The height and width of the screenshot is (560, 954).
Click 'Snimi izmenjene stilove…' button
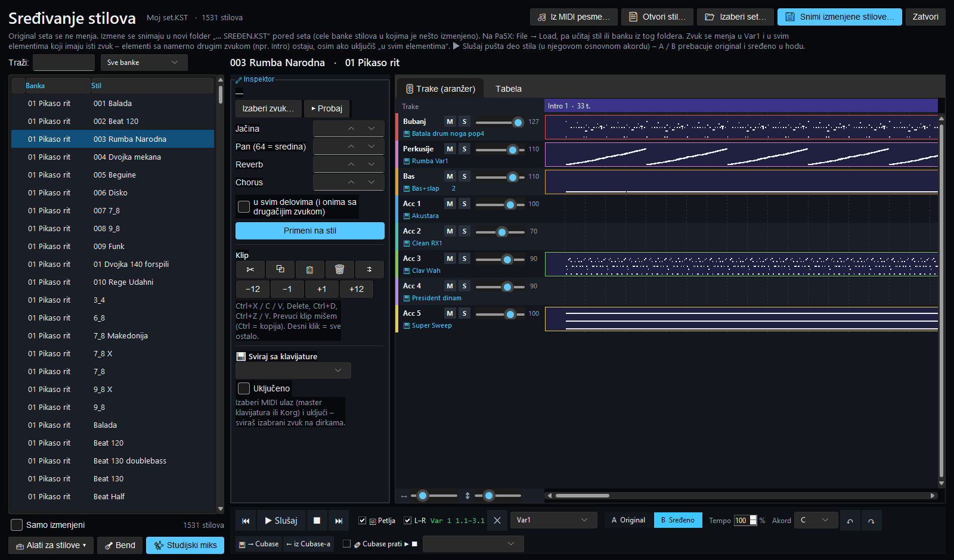(x=840, y=17)
